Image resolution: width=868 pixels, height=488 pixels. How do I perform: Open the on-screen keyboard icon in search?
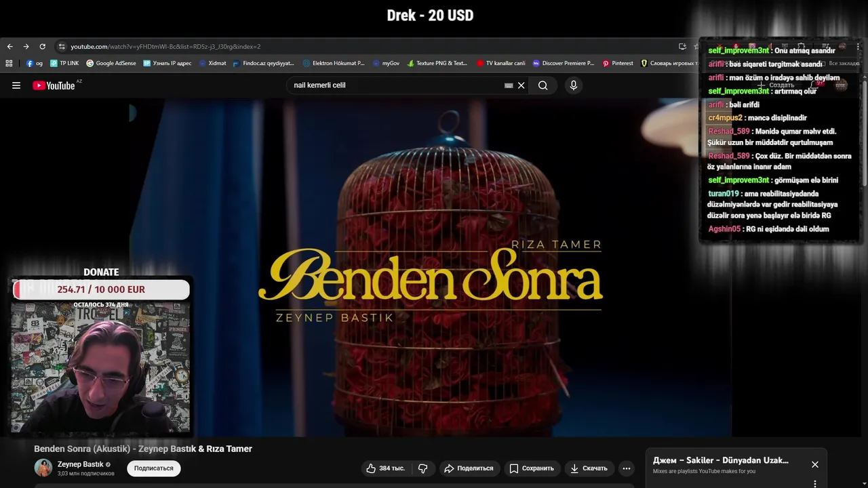(509, 85)
